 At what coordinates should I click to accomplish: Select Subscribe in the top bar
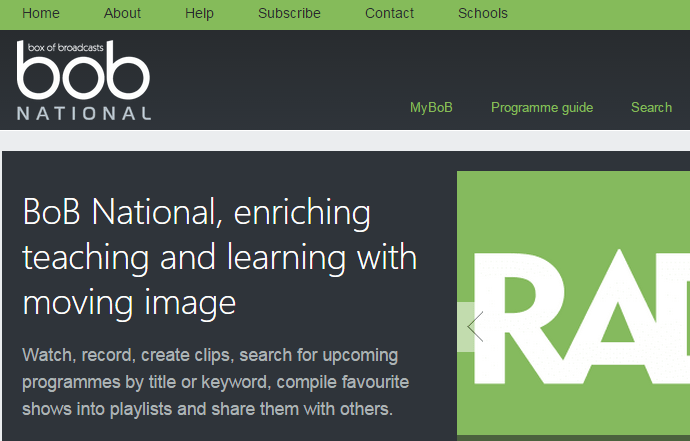point(289,14)
